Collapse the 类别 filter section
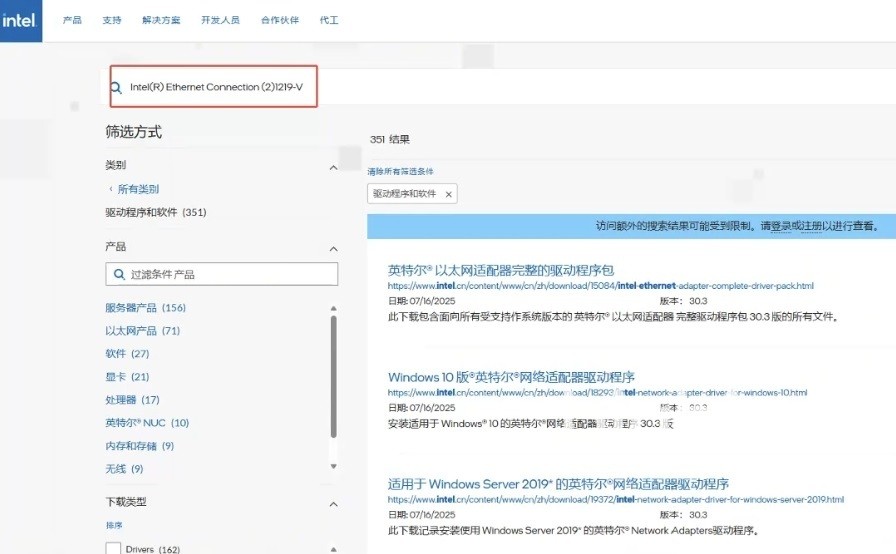896x554 pixels. point(334,168)
